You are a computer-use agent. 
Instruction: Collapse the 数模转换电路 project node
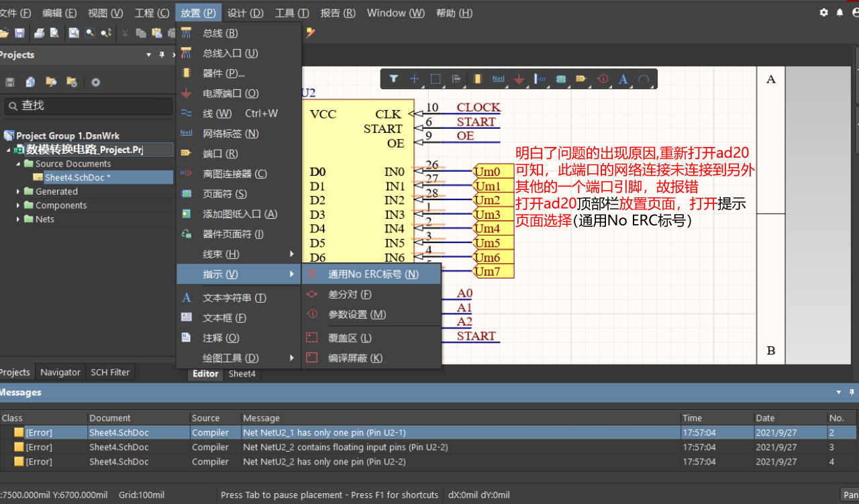tap(9, 150)
